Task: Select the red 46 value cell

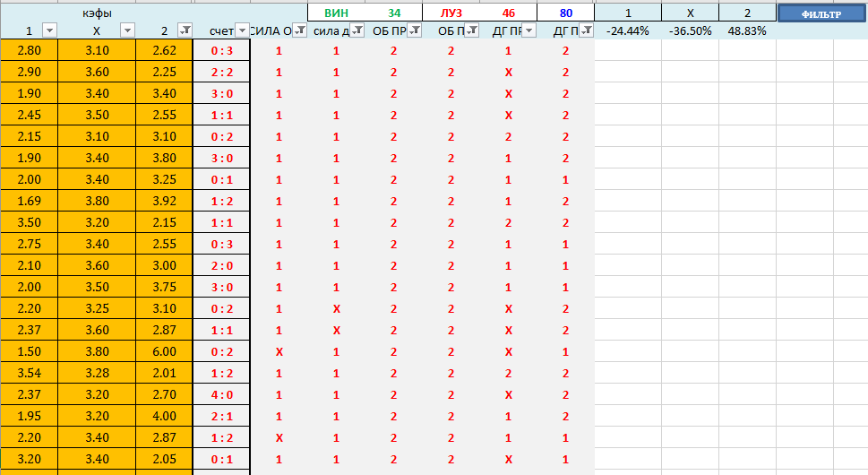Action: click(508, 13)
